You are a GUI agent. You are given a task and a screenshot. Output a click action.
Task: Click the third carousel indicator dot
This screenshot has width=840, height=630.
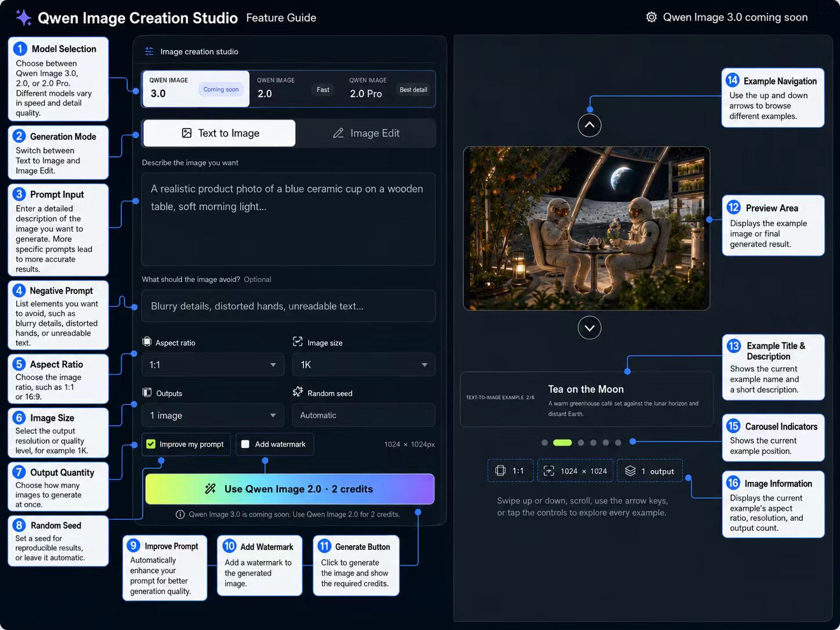[581, 443]
